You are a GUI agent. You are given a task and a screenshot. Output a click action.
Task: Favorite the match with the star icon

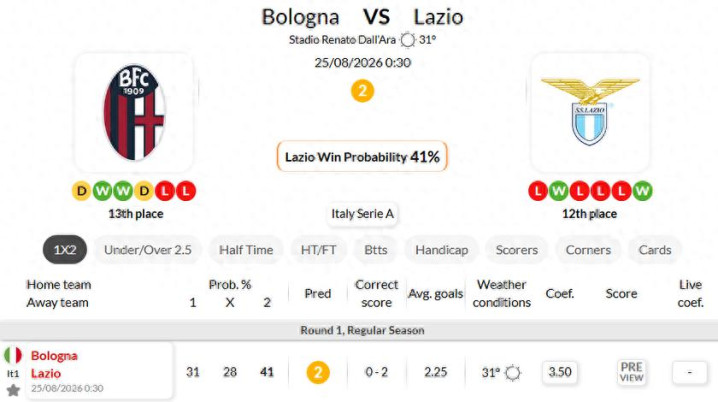click(13, 390)
